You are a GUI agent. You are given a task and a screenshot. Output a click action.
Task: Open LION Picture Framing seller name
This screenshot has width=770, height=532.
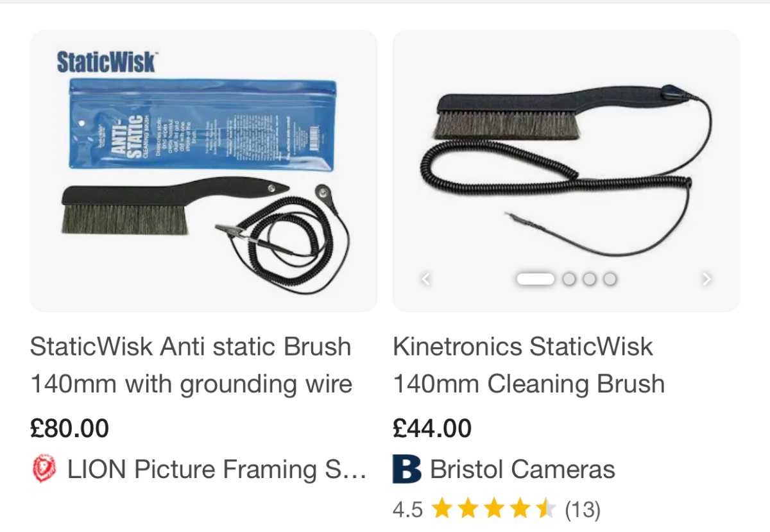(217, 470)
